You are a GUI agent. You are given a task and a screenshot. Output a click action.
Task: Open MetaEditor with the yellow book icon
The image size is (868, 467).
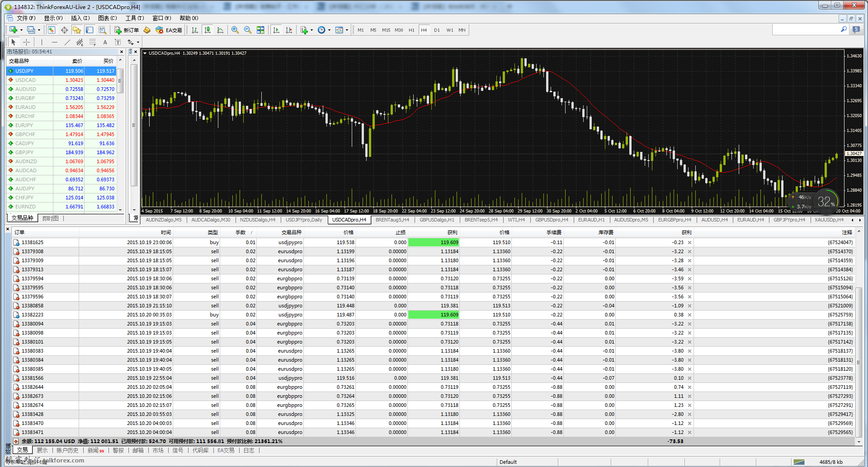[147, 30]
